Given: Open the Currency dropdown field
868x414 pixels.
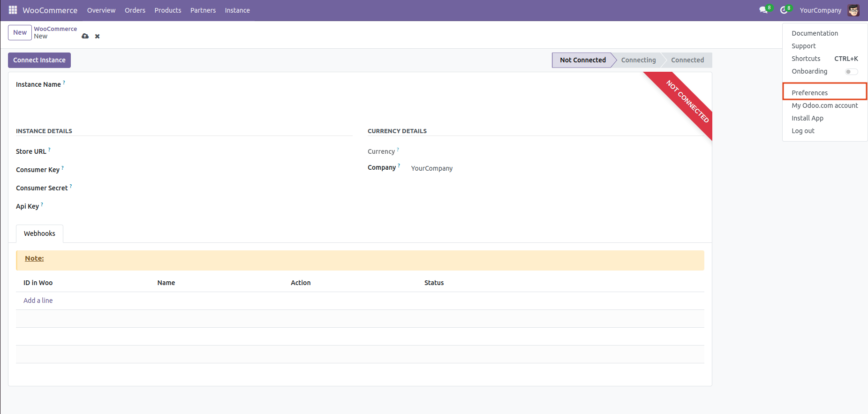Looking at the screenshot, I should [557, 151].
